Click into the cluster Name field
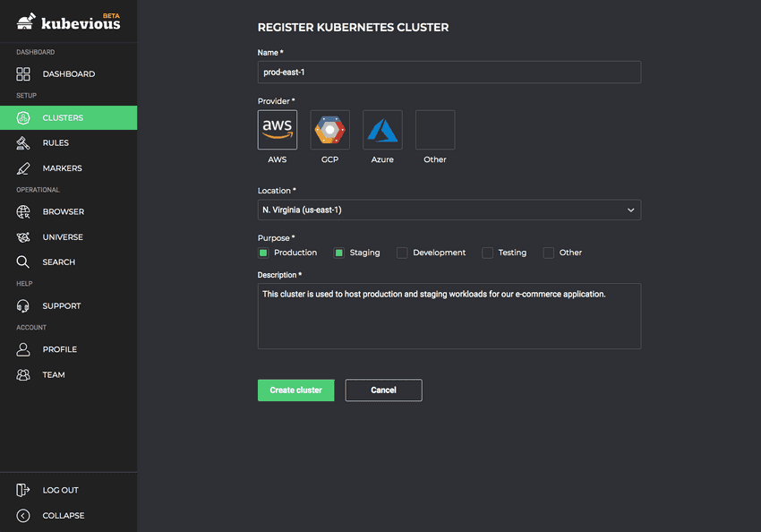This screenshot has height=532, width=761. pyautogui.click(x=449, y=72)
